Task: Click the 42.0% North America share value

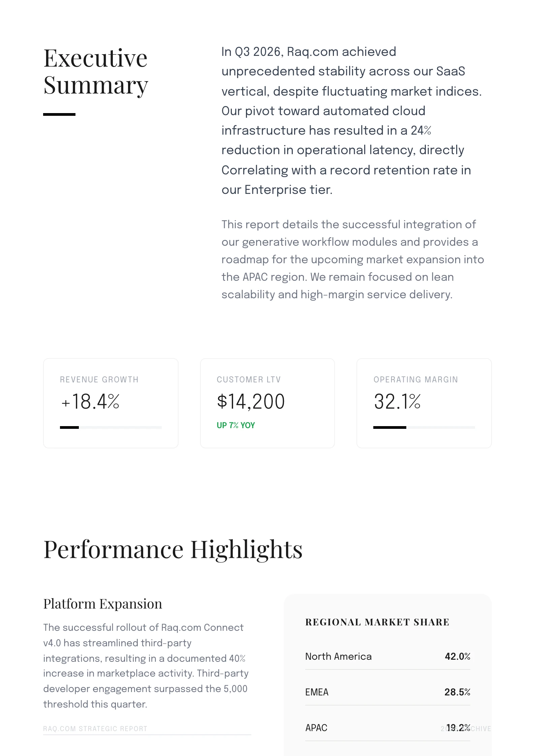Action: (x=457, y=656)
